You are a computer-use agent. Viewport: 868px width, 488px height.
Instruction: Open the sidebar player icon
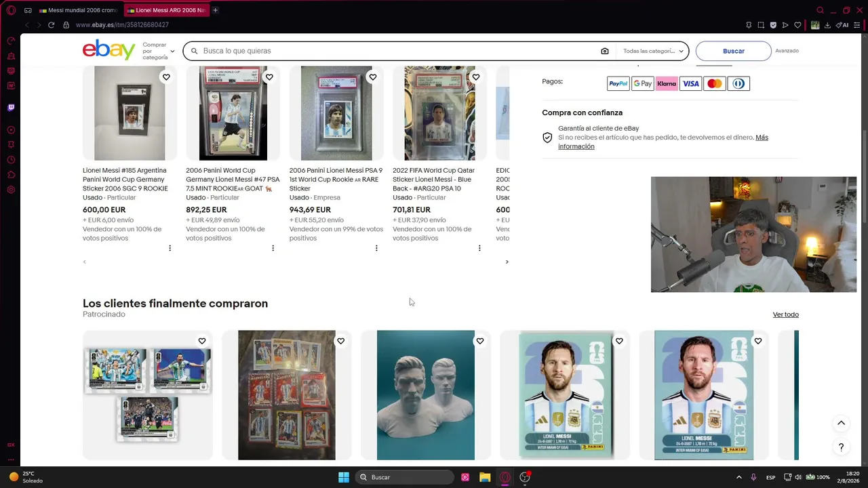pyautogui.click(x=11, y=129)
